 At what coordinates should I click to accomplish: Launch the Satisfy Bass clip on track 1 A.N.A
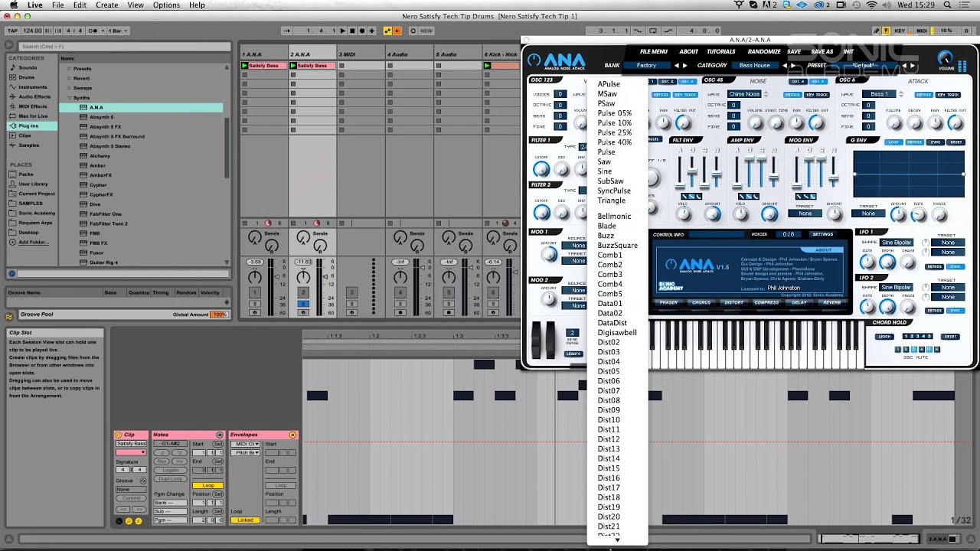pos(245,66)
